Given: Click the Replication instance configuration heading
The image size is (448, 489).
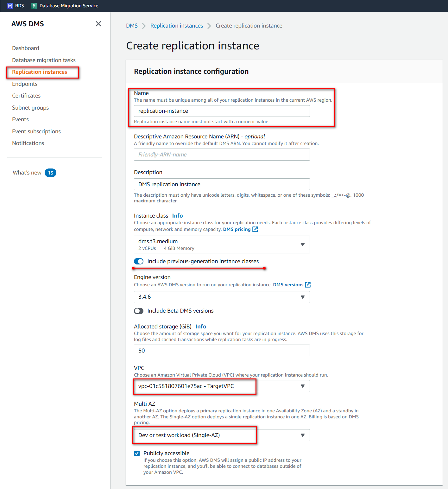Looking at the screenshot, I should click(191, 71).
